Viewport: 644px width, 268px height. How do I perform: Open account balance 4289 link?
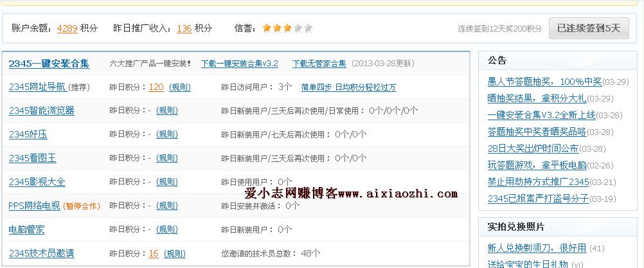tap(67, 28)
